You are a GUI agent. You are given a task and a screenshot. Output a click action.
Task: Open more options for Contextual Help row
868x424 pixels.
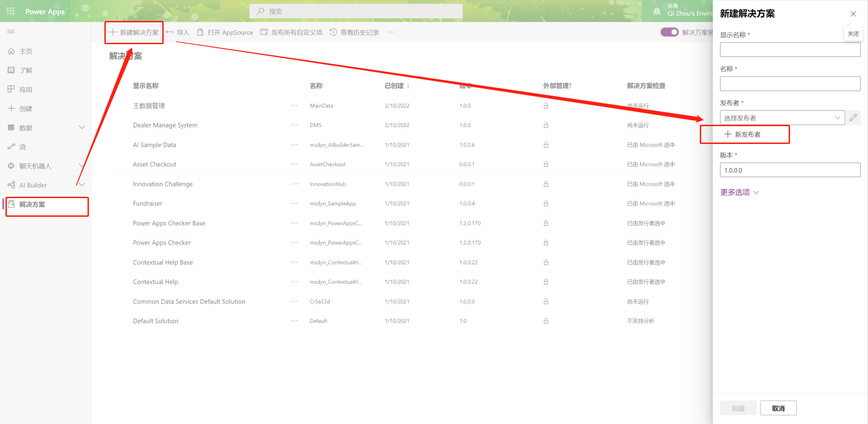294,282
